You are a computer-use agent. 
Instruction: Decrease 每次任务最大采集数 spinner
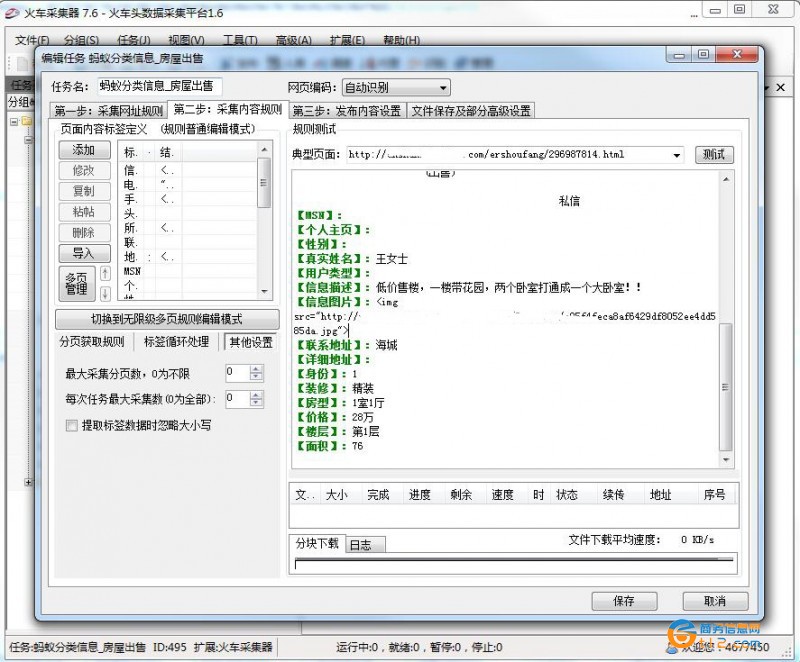(x=257, y=403)
